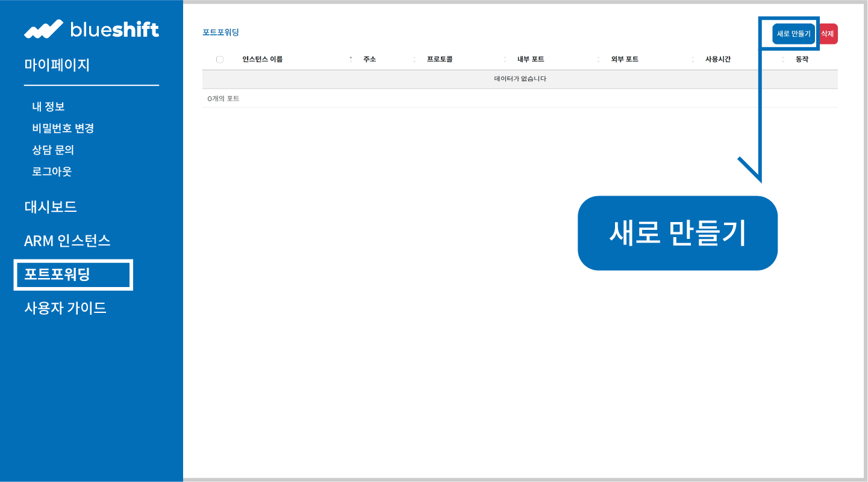This screenshot has height=482, width=868.
Task: Click 로그아웃 to sign out
Action: (52, 171)
